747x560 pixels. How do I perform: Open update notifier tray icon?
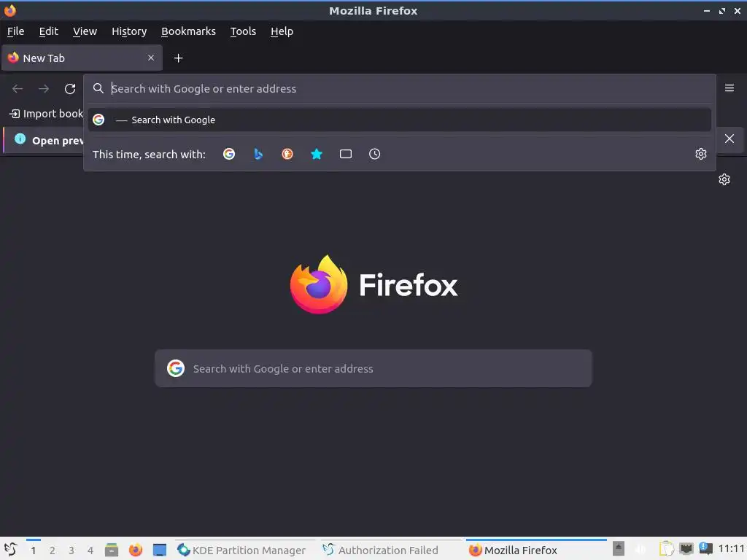[705, 549]
